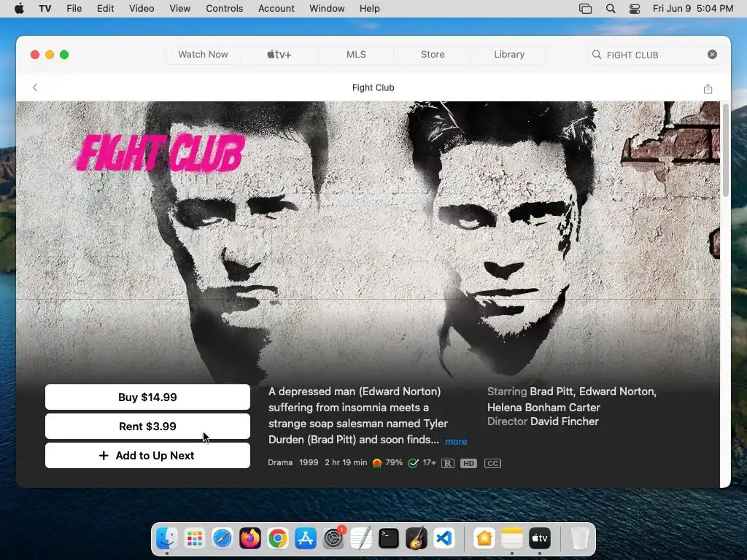Screen dimensions: 747x560
Task: Launch Visual Studio Code from the Dock
Action: point(444,539)
